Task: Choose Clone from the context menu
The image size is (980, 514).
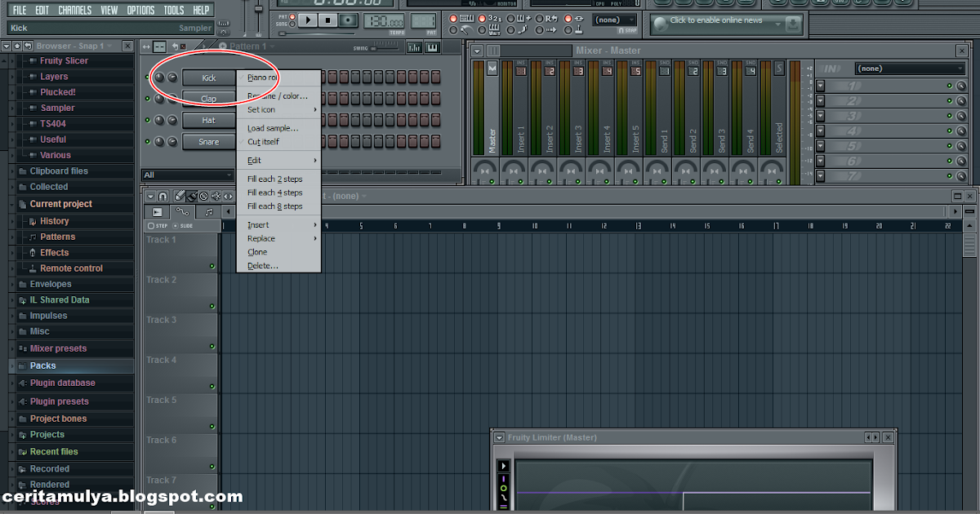Action: coord(278,252)
